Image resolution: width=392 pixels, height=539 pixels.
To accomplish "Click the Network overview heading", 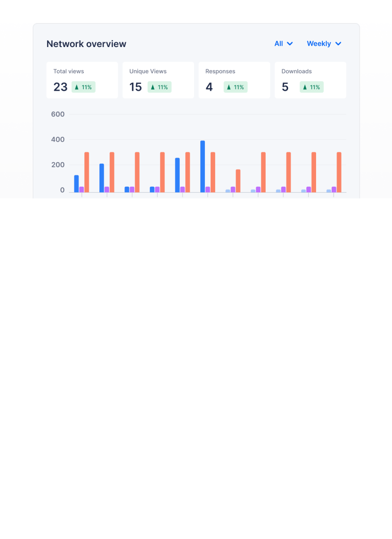I will [86, 44].
